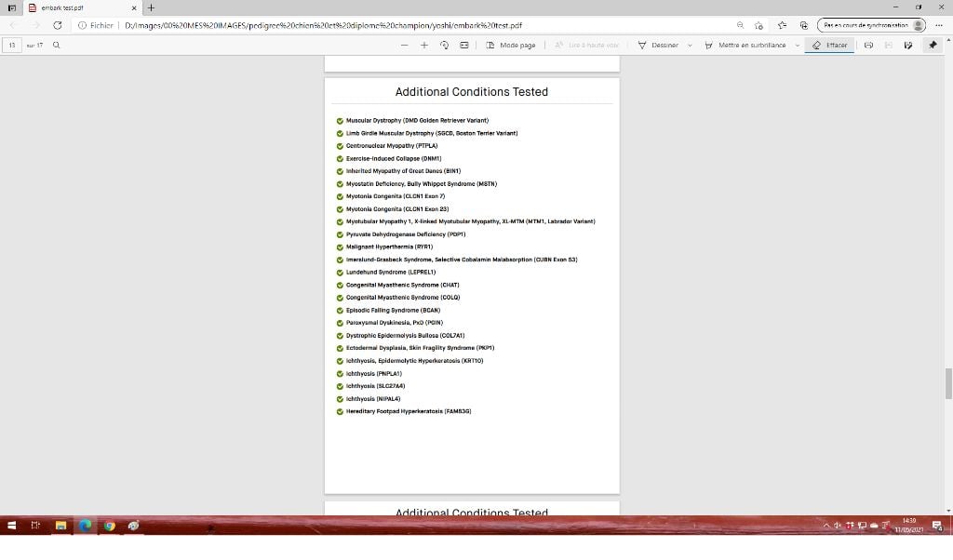Image resolution: width=953 pixels, height=560 pixels.
Task: Expand the Dessiner options dropdown arrow
Action: tap(690, 45)
